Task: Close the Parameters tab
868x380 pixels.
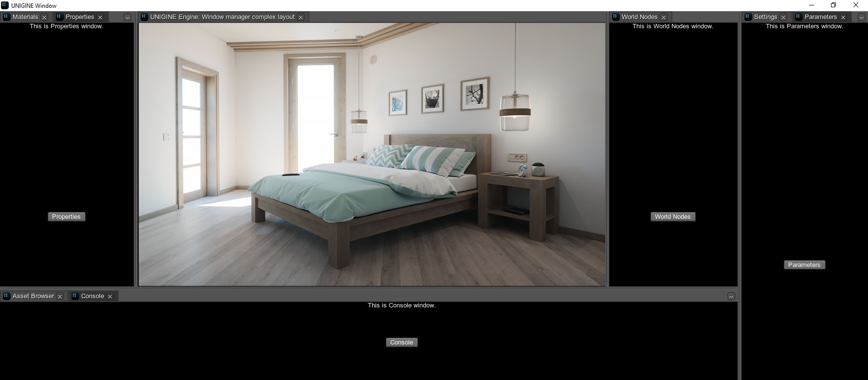Action: tap(843, 17)
